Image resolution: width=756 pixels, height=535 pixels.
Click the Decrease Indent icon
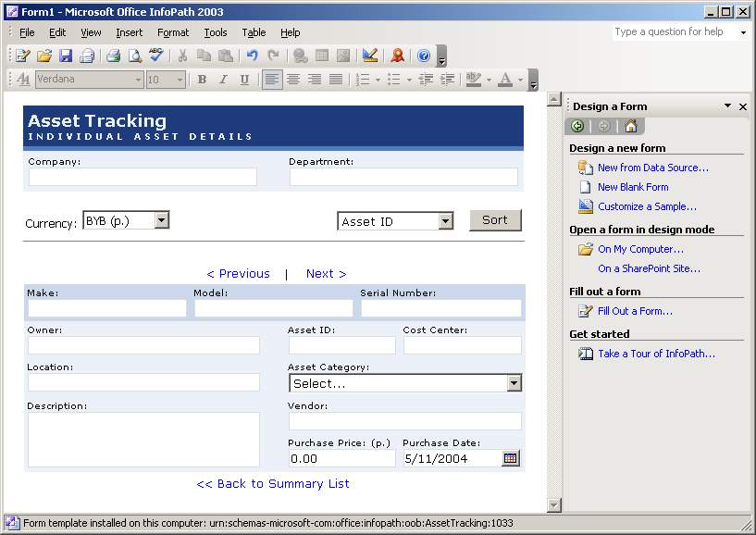426,79
